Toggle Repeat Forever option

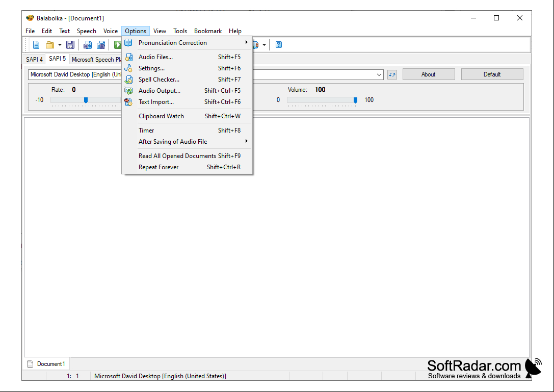(187, 167)
